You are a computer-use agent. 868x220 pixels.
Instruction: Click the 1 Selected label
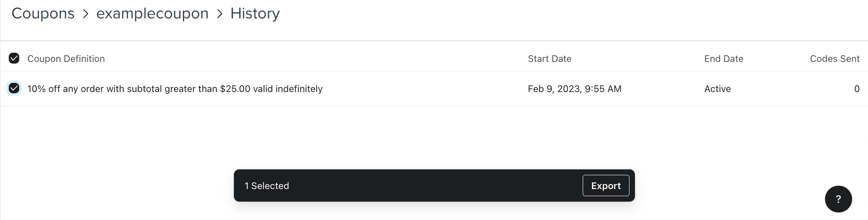(266, 186)
